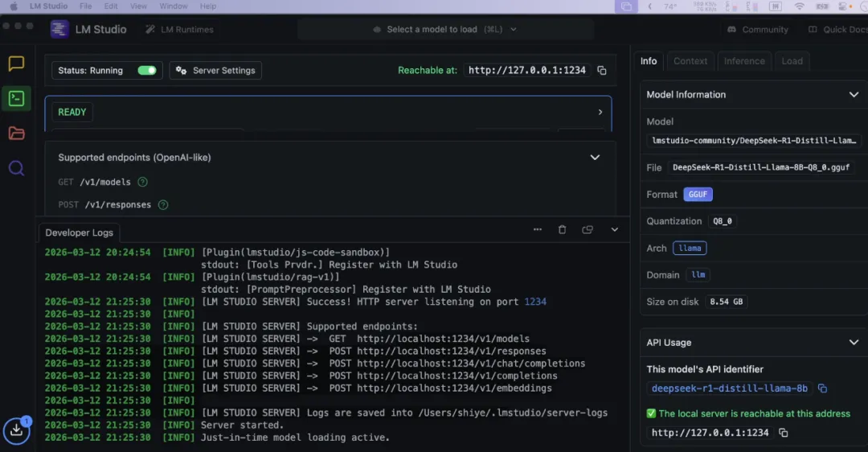
Task: Open the Developer terminal sidebar icon
Action: coord(16,99)
